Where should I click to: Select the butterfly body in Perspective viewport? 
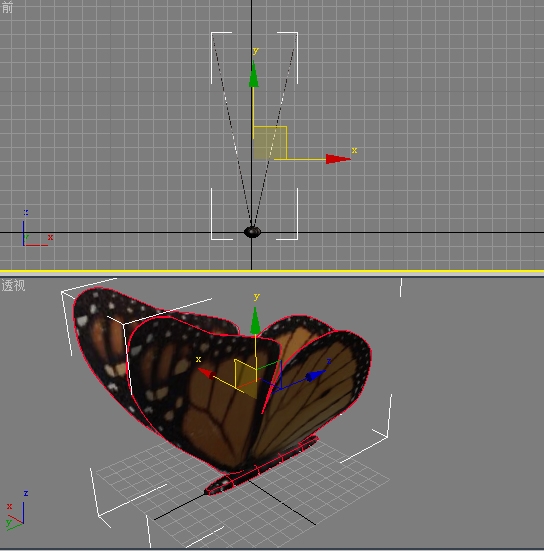click(262, 466)
